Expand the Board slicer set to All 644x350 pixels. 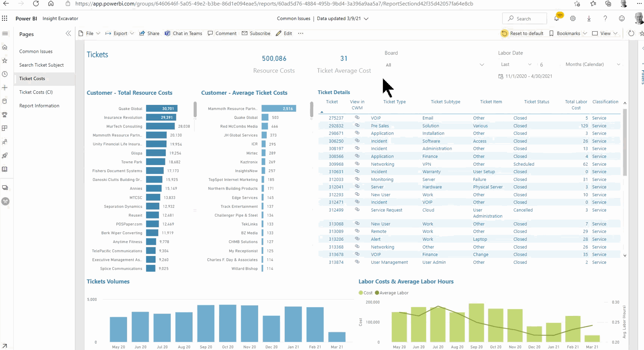435,65
